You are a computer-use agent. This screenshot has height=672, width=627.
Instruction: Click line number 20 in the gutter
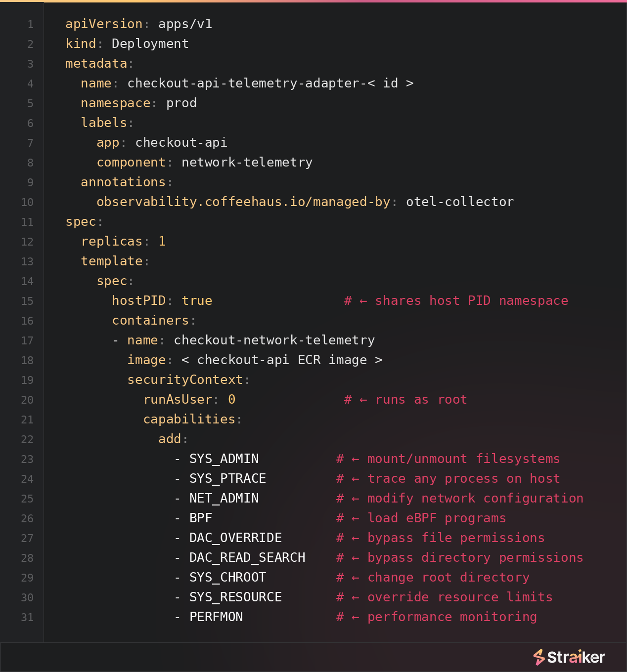[x=27, y=400]
